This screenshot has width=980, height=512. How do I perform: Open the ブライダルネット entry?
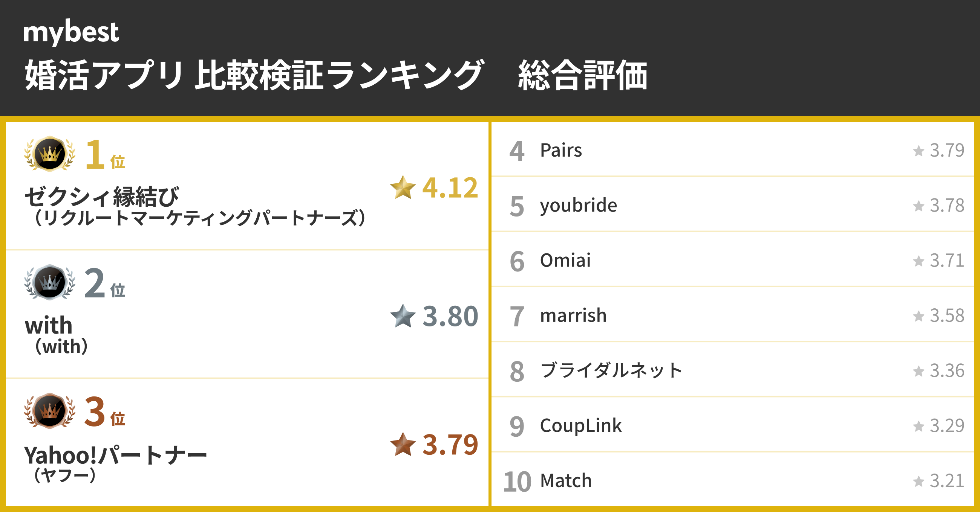pyautogui.click(x=611, y=370)
